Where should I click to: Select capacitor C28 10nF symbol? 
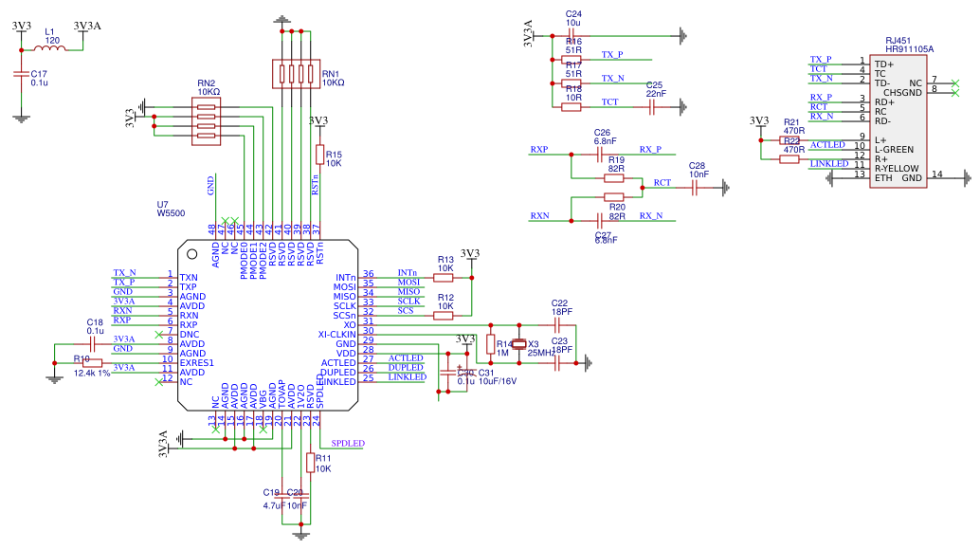click(695, 188)
